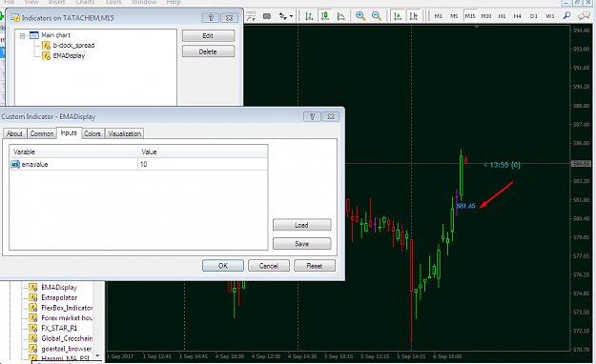Select EMADisplay in Indicators on TATACHEM list
The width and height of the screenshot is (596, 364).
(x=69, y=56)
